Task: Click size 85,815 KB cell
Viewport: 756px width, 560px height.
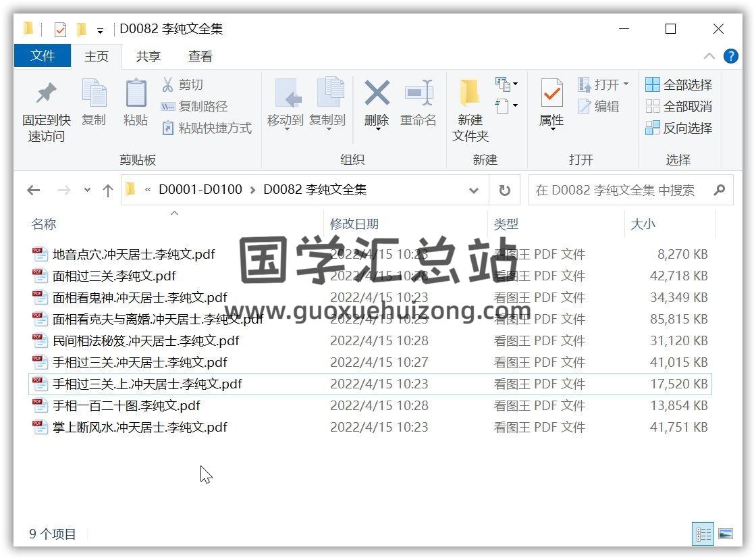Action: coord(679,319)
